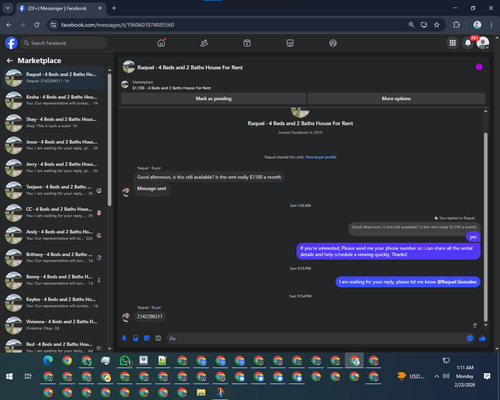Screen dimensions: 500x400
Task: Open Vivianna's conversation in the list
Action: coord(54,325)
